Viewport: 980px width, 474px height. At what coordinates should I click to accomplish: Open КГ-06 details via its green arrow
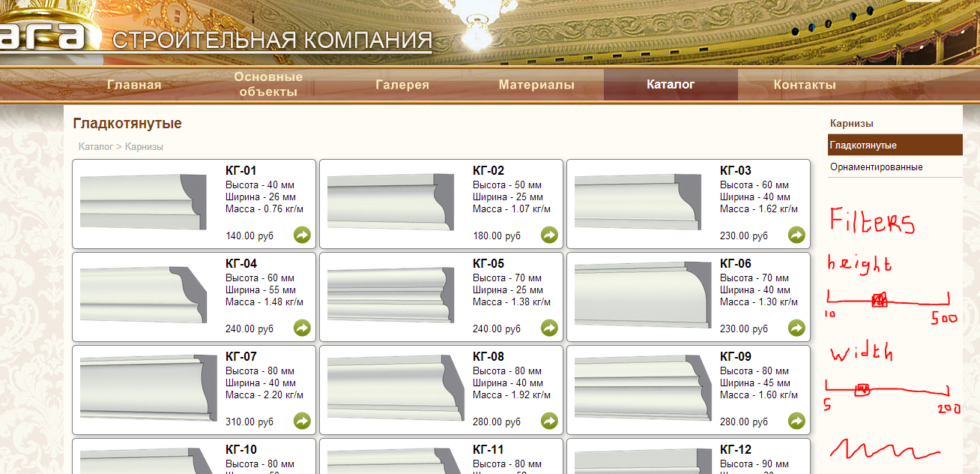pos(796,328)
